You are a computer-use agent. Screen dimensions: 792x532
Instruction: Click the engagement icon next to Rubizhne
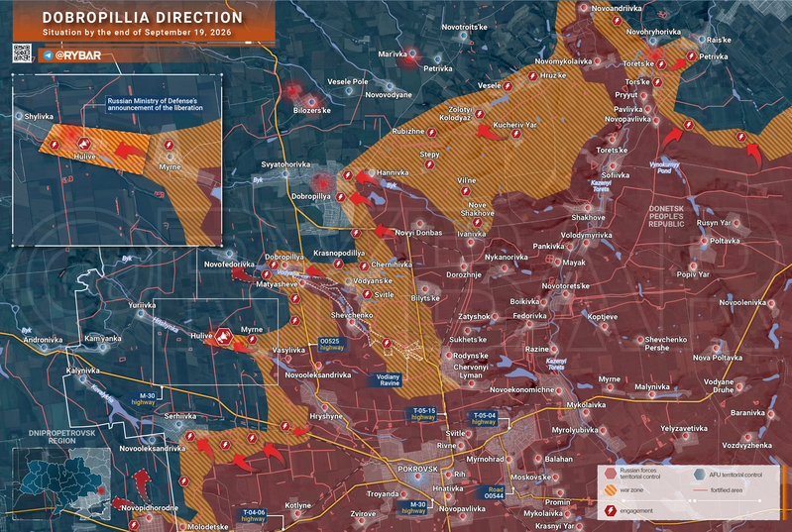click(x=432, y=132)
